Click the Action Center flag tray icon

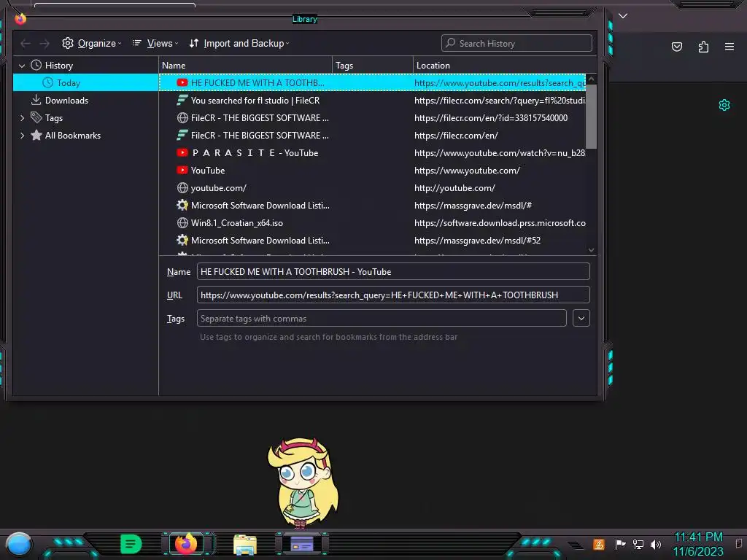pos(620,544)
